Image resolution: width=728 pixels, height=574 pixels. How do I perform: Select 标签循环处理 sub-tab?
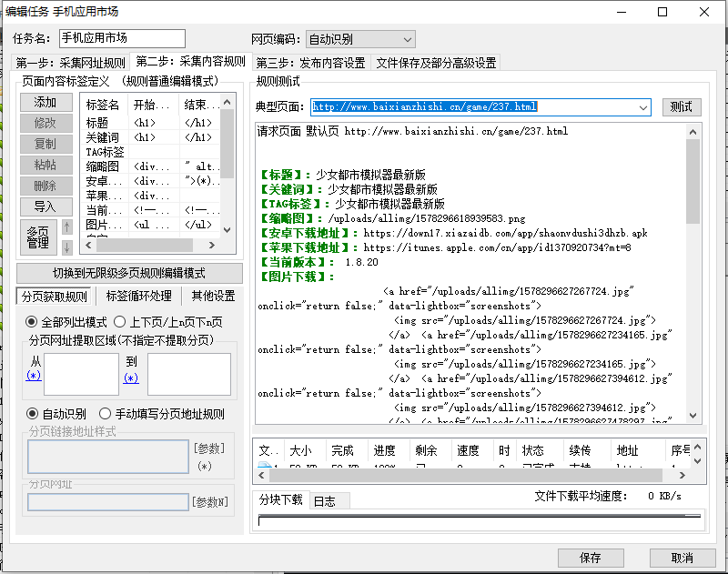pyautogui.click(x=139, y=296)
